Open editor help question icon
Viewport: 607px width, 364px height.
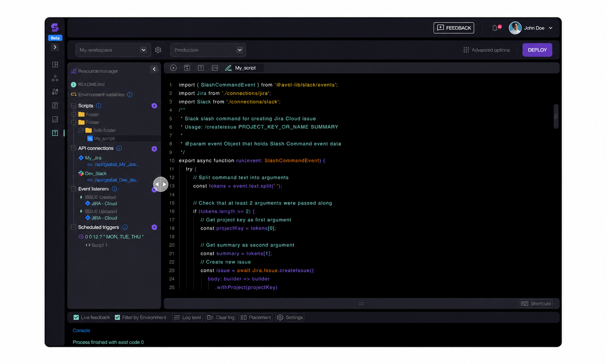click(x=201, y=68)
